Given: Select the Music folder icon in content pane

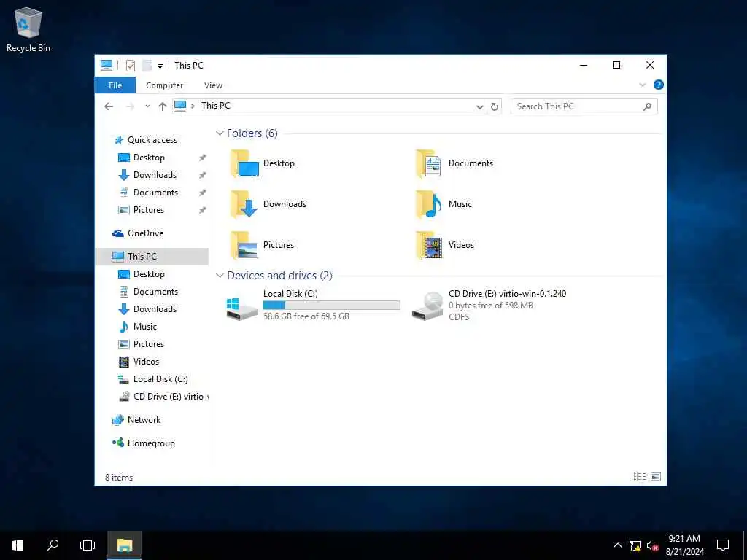Looking at the screenshot, I should coord(429,204).
